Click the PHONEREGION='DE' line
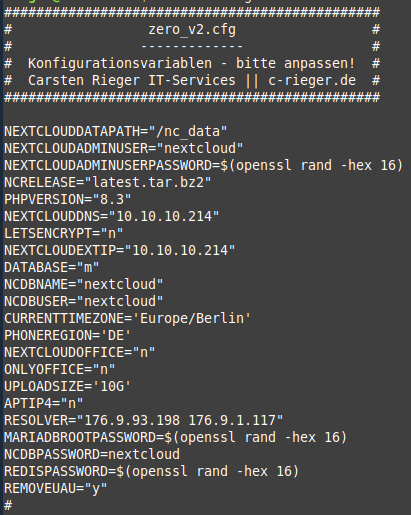 [x=68, y=335]
